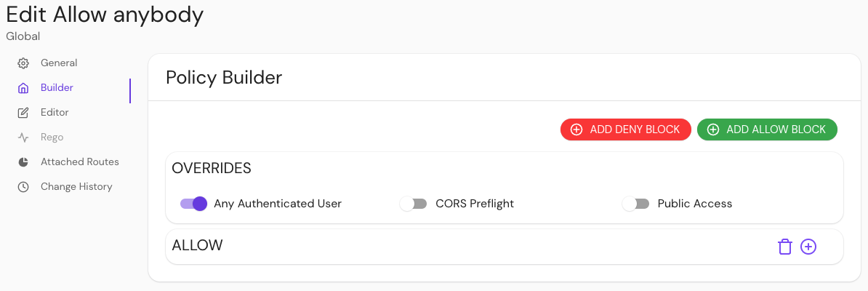Switch to the Editor tab
Viewport: 868px width, 291px height.
[55, 113]
